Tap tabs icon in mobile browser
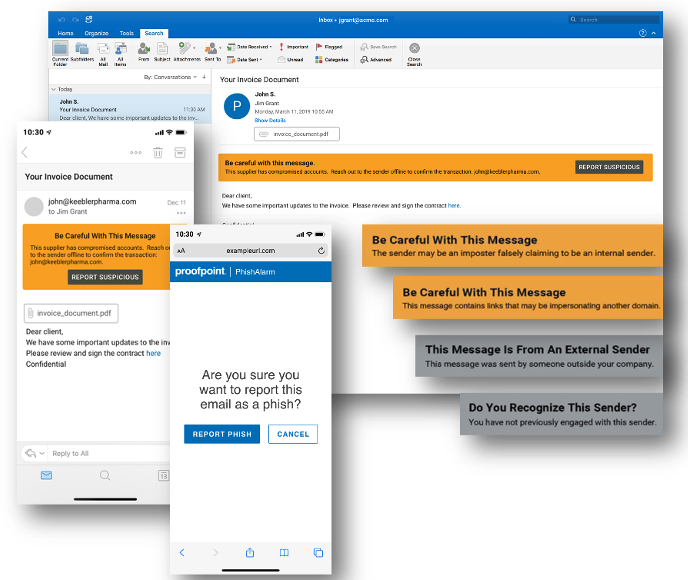The image size is (688, 580). pyautogui.click(x=319, y=552)
